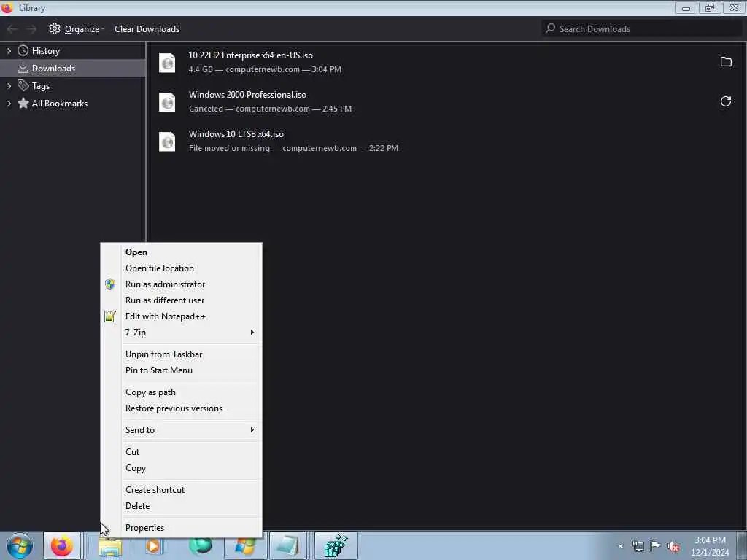Select 'Windows 2000 Professional.iso' entry

[x=446, y=101]
